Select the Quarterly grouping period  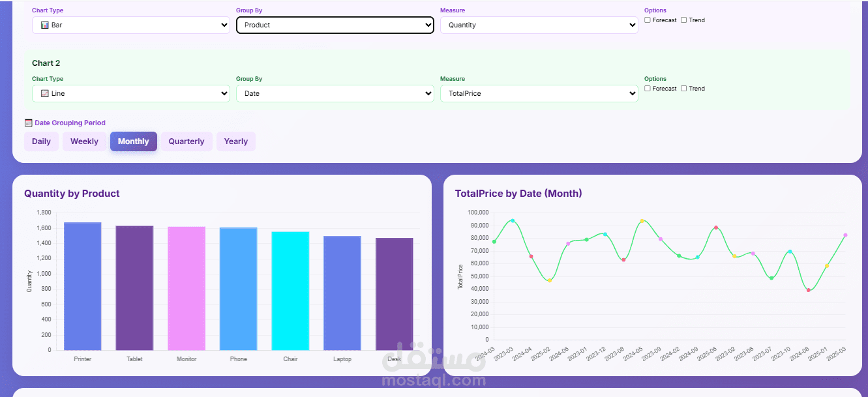coord(186,141)
